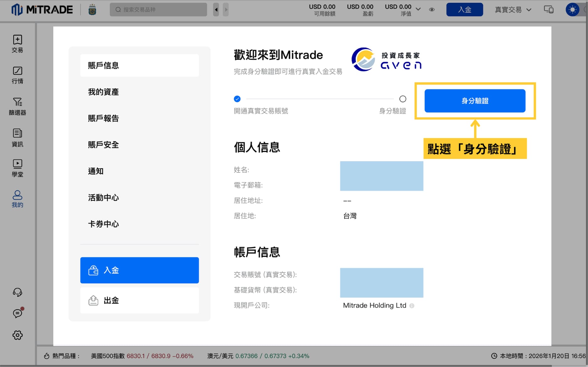This screenshot has height=367, width=588.
Task: Open the 學堂 learning academy
Action: (17, 168)
